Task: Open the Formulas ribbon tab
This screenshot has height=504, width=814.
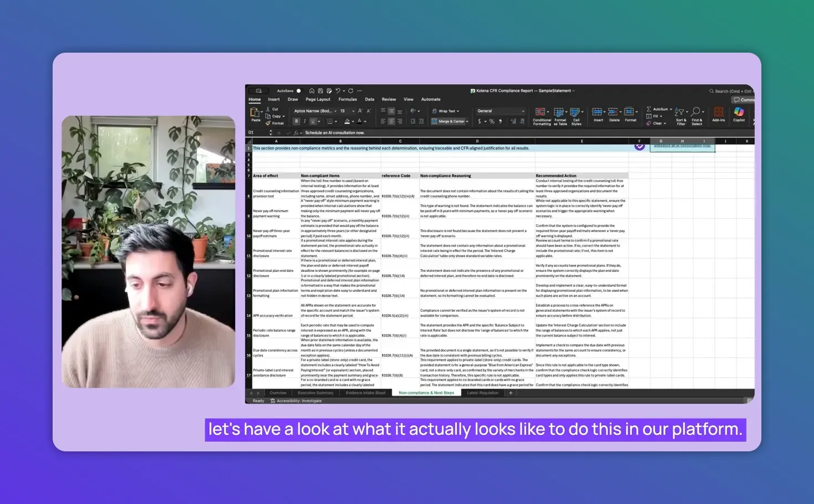Action: point(348,100)
